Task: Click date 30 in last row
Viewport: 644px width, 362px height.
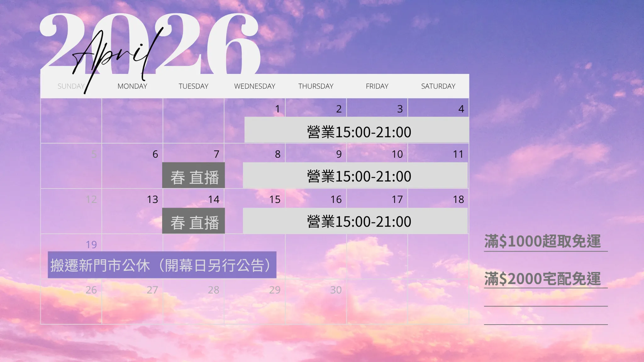Action: [336, 290]
